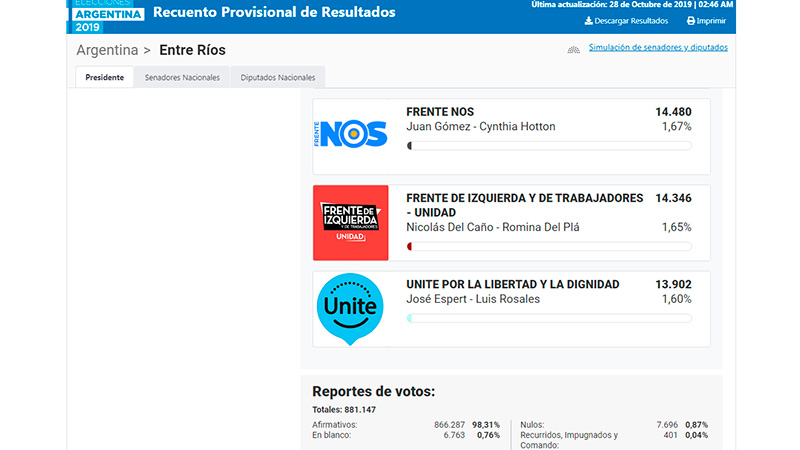Click the Frente NOS vote progress bar
Screen dimensions: 800x450
(549, 146)
